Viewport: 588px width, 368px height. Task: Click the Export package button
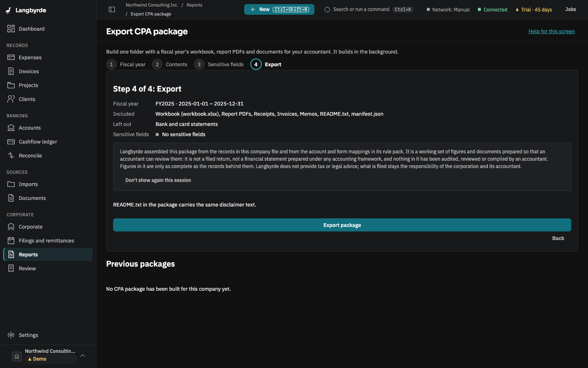(342, 225)
